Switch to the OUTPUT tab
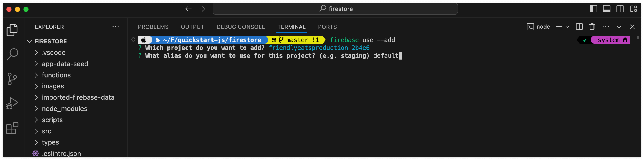The width and height of the screenshot is (644, 160). coord(192,27)
